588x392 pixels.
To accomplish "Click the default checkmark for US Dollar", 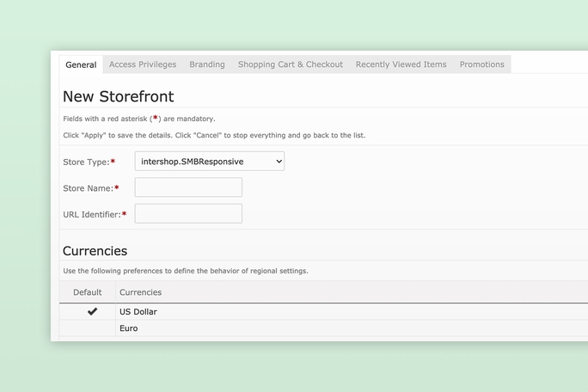I will click(x=92, y=311).
